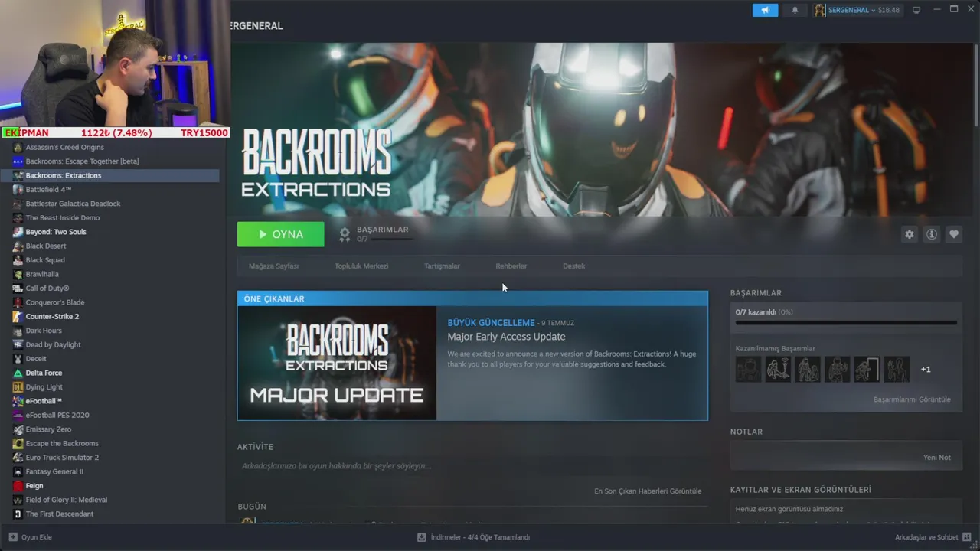Open the Mağaza Sayfası tab
The image size is (980, 551).
point(273,266)
